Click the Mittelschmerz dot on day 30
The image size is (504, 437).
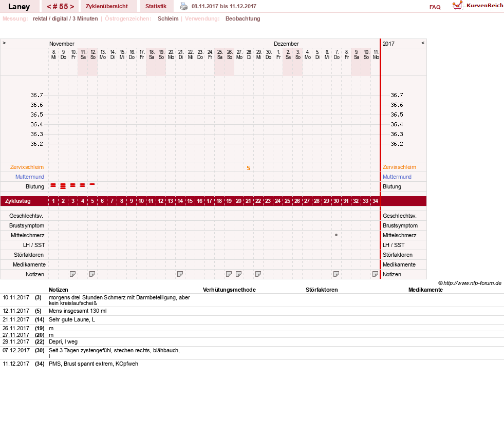pos(336,235)
